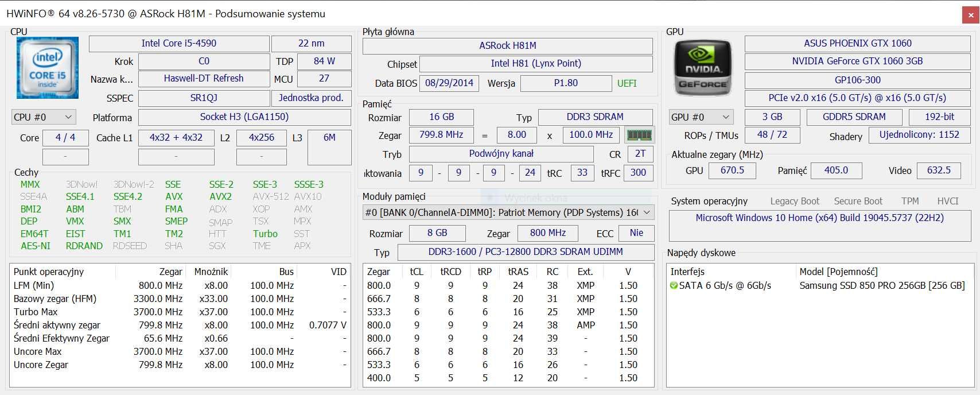Click the GDDR5 SDRAM memory type field
980x395 pixels.
(854, 117)
